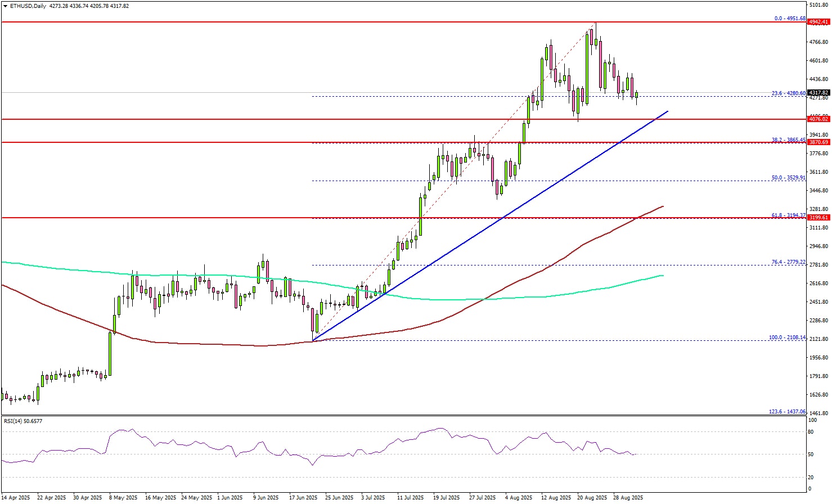The image size is (832, 504).
Task: Click the triangle arrow beside ETHUSD,Daily
Action: click(4, 6)
